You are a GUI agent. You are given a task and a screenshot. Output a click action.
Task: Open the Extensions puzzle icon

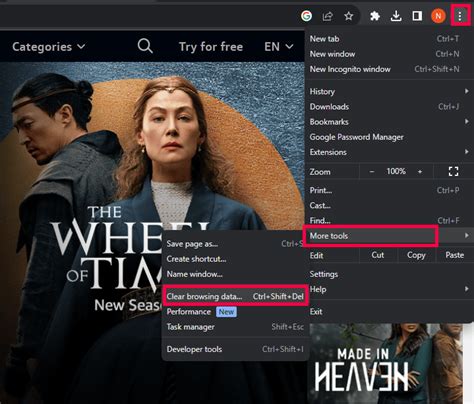[375, 16]
